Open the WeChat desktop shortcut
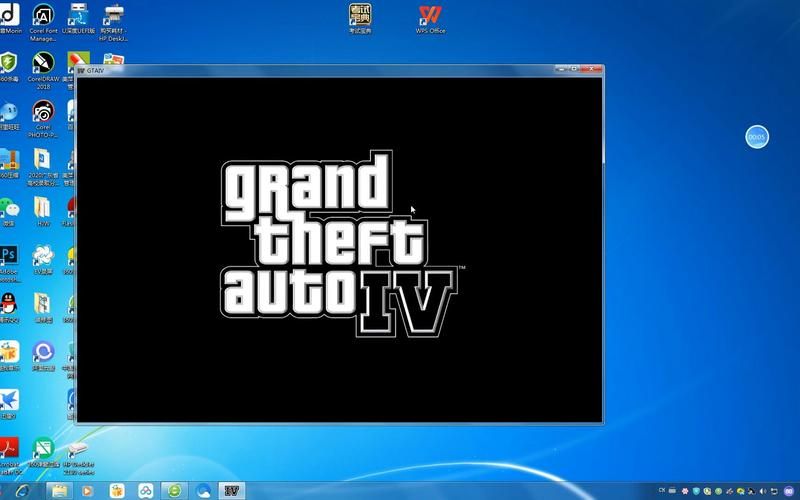The height and width of the screenshot is (500, 800). click(9, 211)
